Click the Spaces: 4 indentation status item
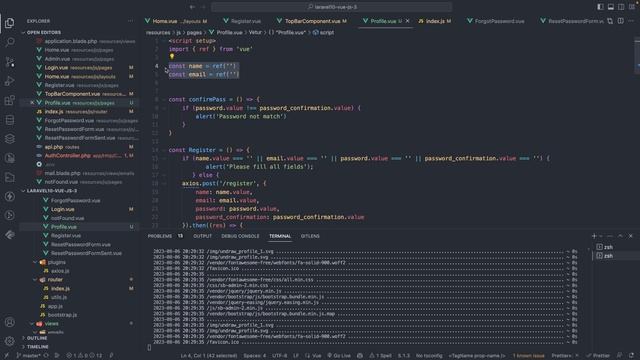 pos(255,356)
